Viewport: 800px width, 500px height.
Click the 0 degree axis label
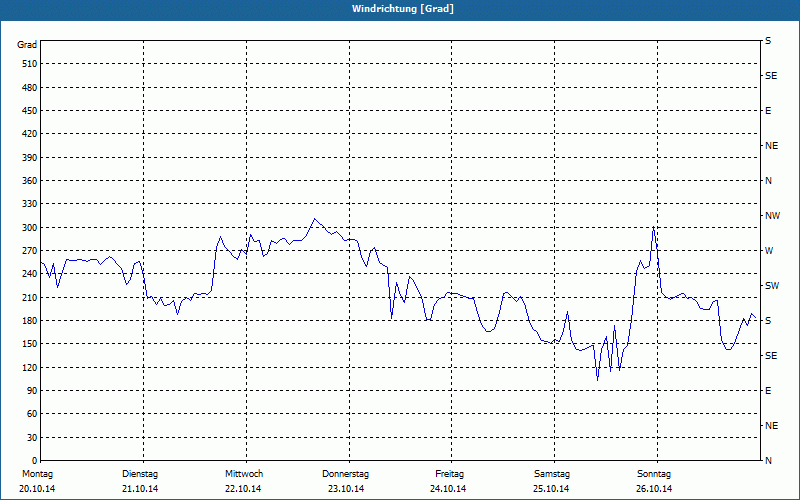tap(35, 461)
